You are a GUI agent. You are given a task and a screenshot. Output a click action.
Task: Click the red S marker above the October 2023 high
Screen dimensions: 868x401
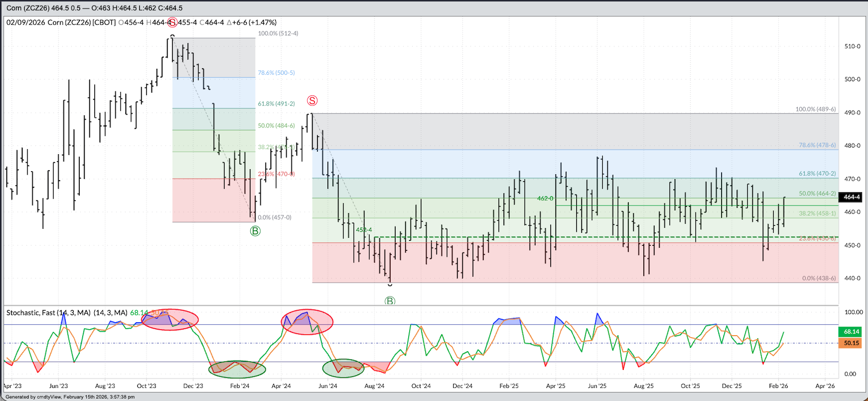[172, 22]
